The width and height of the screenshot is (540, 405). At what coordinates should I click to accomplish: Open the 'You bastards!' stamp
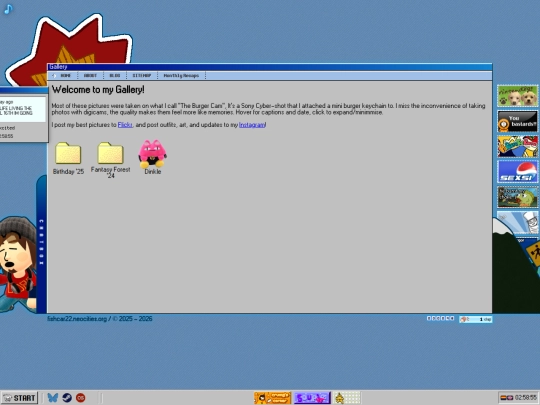pyautogui.click(x=517, y=121)
